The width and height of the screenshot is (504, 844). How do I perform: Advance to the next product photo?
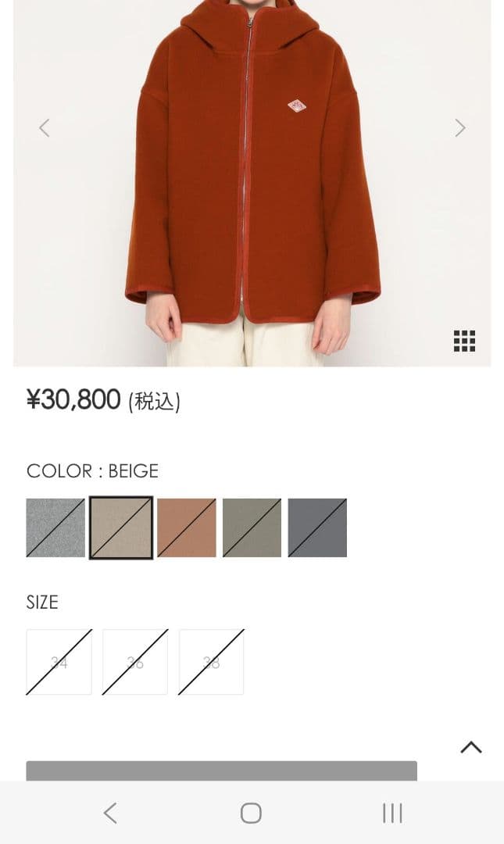coord(459,128)
